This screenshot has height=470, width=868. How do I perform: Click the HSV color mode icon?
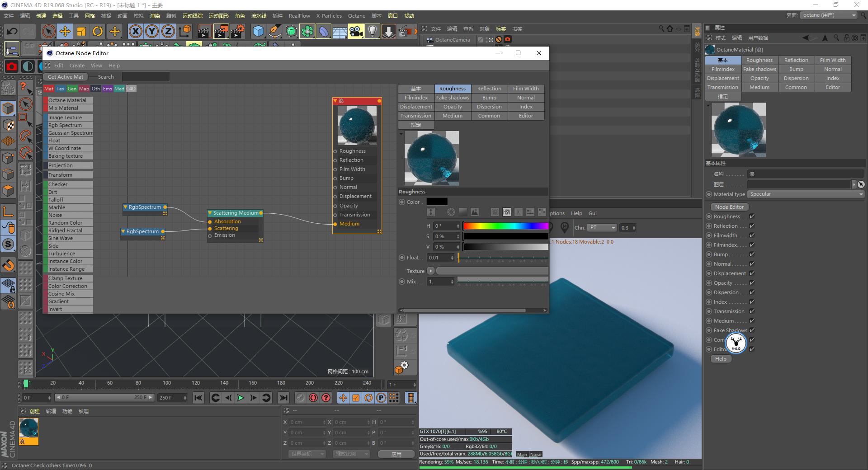coord(506,212)
